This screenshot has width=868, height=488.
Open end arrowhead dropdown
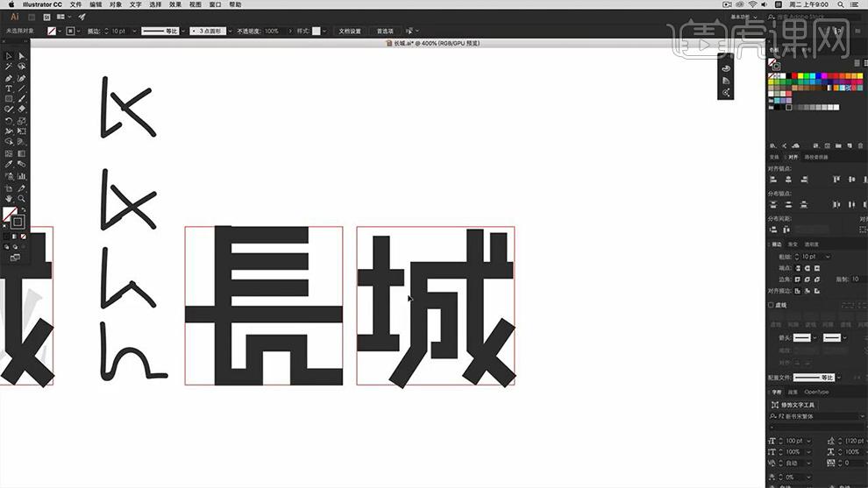[844, 337]
